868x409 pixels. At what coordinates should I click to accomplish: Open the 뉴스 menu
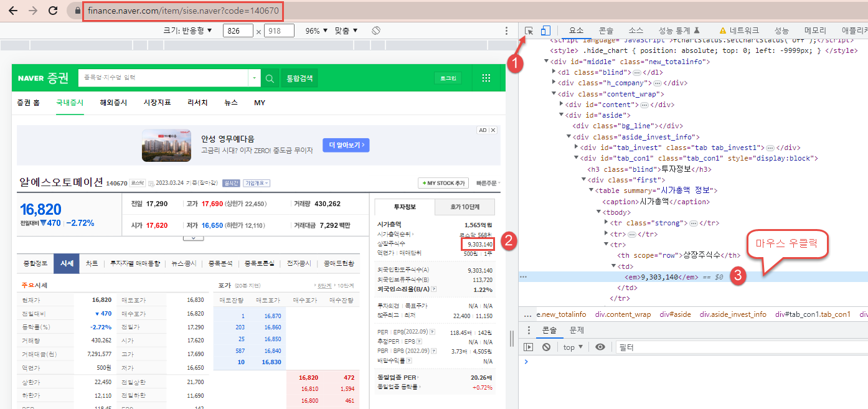(231, 103)
